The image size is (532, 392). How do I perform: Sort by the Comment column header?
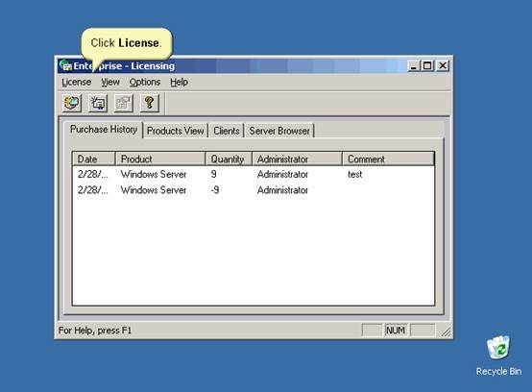coord(388,159)
